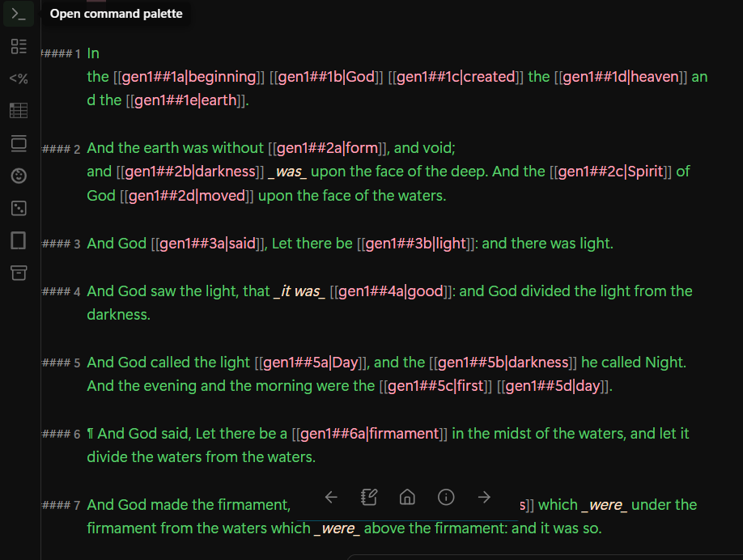This screenshot has height=560, width=743.
Task: Open the emoji smiley icon
Action: [18, 176]
